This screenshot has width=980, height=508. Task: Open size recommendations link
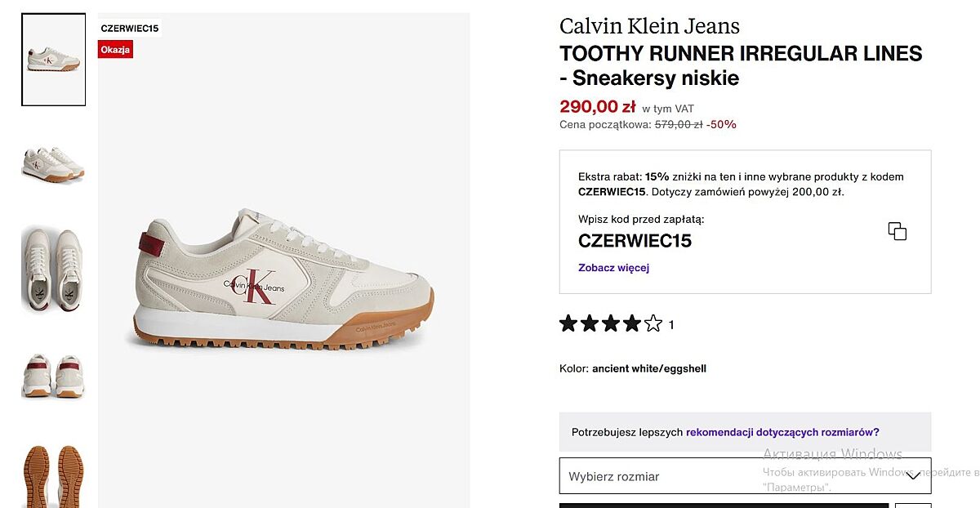(x=782, y=432)
